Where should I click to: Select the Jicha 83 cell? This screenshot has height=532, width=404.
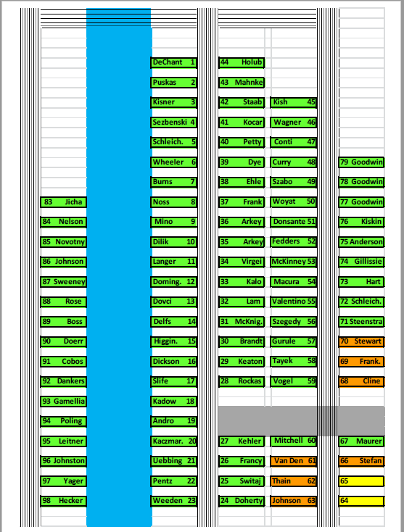tap(64, 202)
